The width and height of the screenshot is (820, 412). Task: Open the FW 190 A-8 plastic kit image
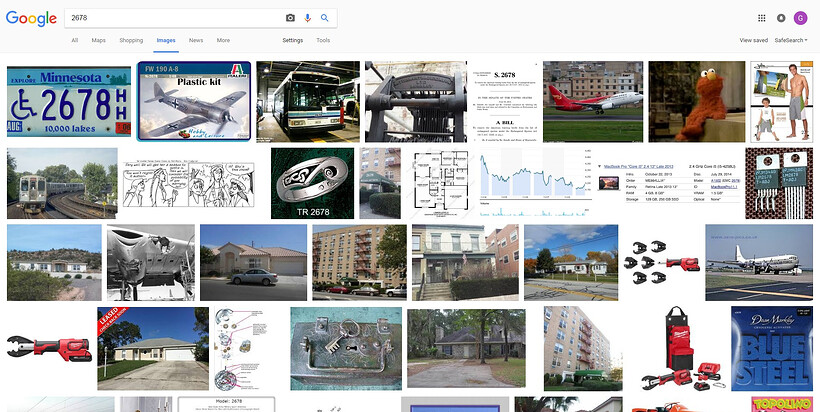click(194, 101)
